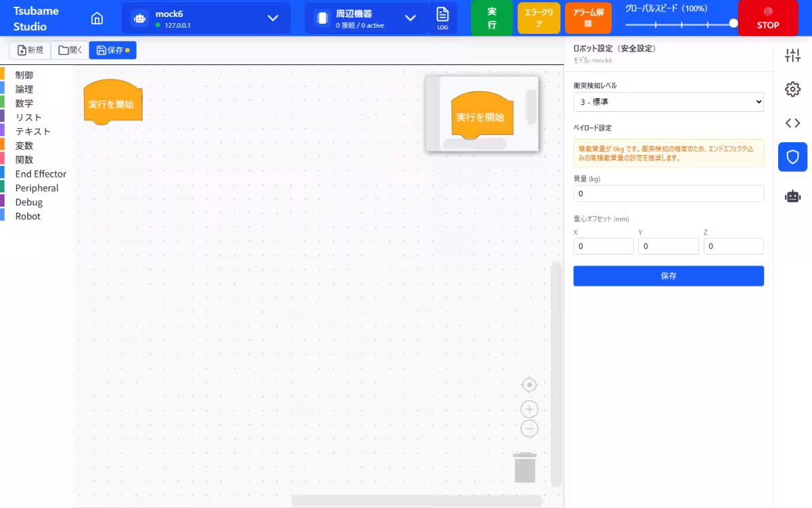Expand the mock6 robot dropdown chevron
Image resolution: width=812 pixels, height=508 pixels.
coord(273,18)
